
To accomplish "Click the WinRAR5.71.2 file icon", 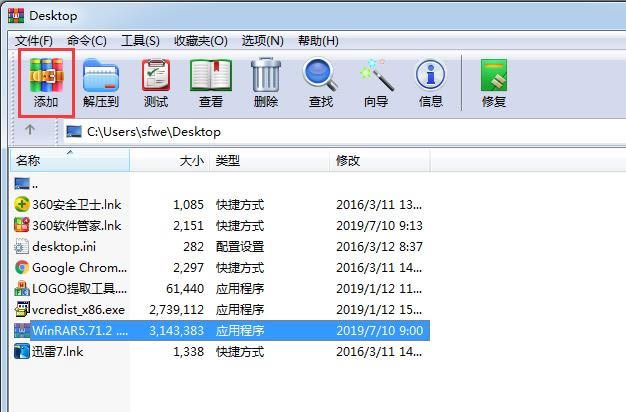I will click(x=22, y=331).
